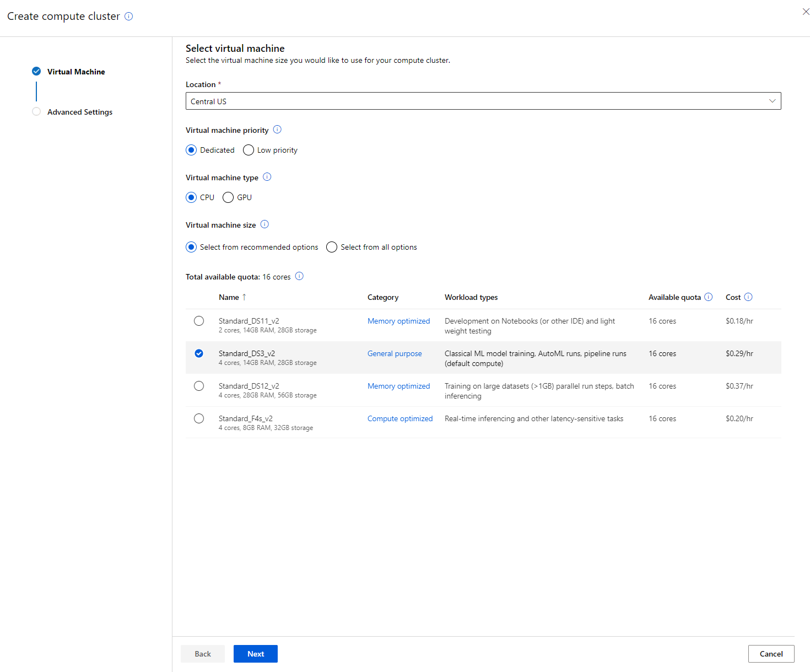Go to Advanced Settings step
This screenshot has width=810, height=672.
pyautogui.click(x=79, y=112)
